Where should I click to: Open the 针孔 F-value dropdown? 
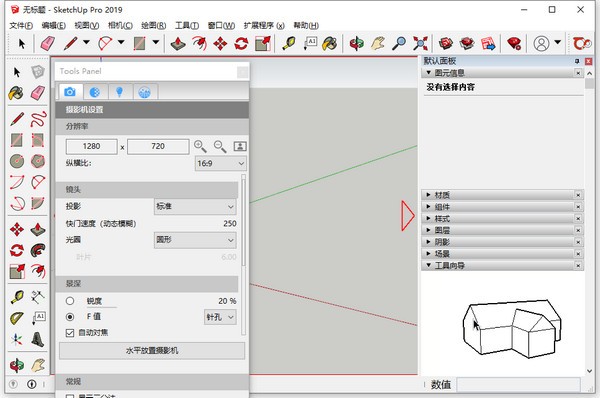[x=220, y=317]
